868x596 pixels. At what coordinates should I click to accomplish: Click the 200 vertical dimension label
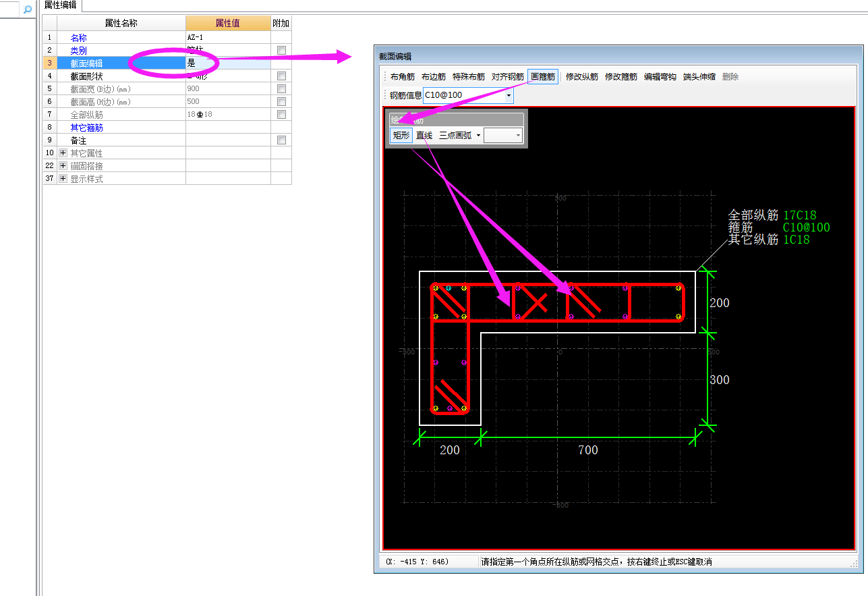720,303
